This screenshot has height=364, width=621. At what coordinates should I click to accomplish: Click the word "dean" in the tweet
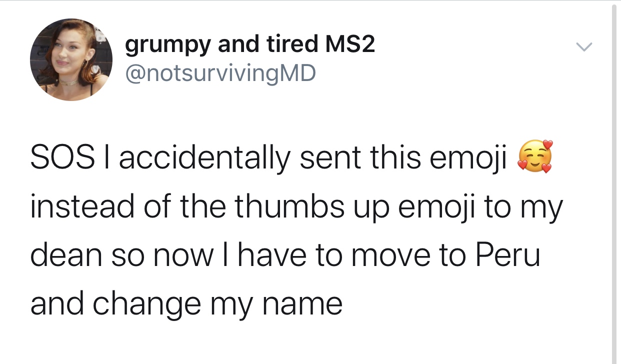(67, 255)
